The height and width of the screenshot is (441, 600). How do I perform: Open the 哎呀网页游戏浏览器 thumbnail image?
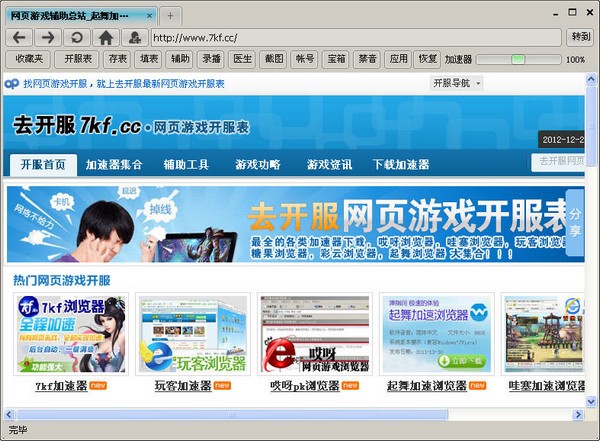pyautogui.click(x=315, y=334)
